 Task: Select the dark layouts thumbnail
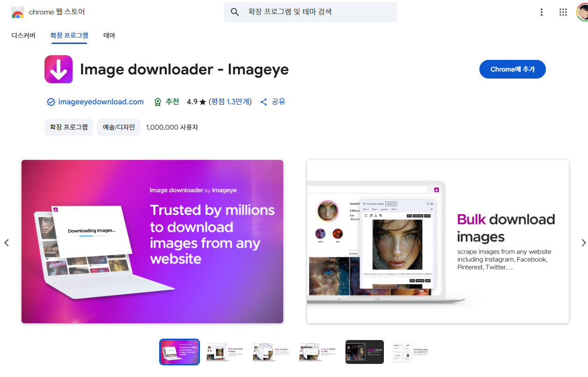click(365, 352)
